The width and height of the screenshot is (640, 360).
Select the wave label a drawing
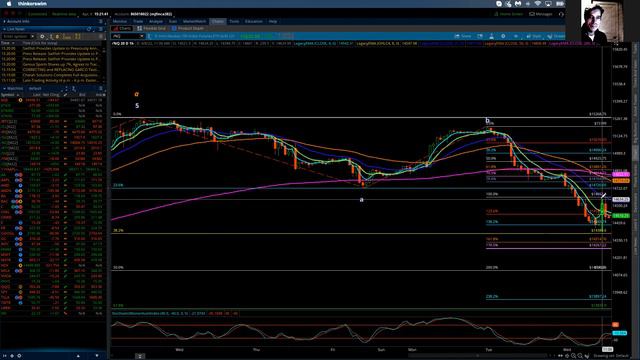361,200
